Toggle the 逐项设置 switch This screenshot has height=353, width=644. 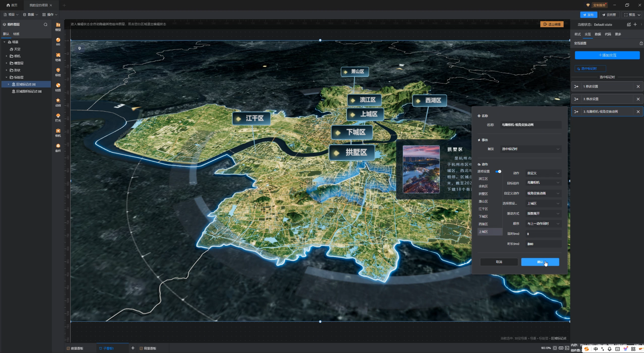pyautogui.click(x=498, y=171)
